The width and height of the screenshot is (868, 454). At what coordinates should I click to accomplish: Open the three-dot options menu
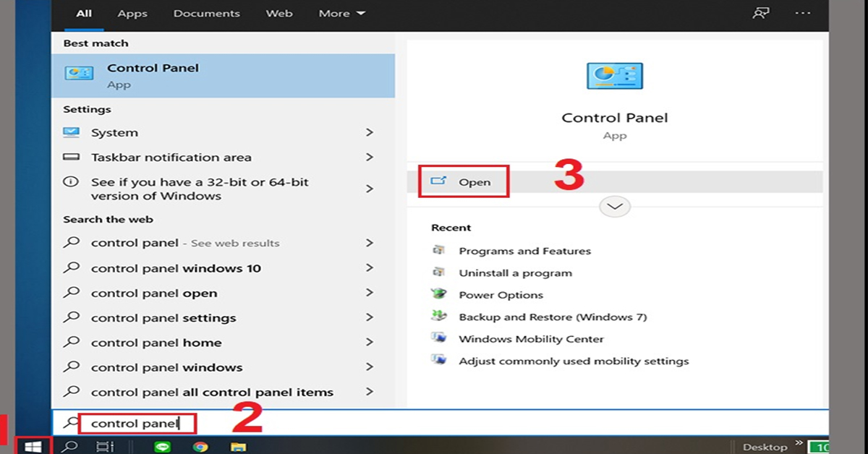coord(803,13)
